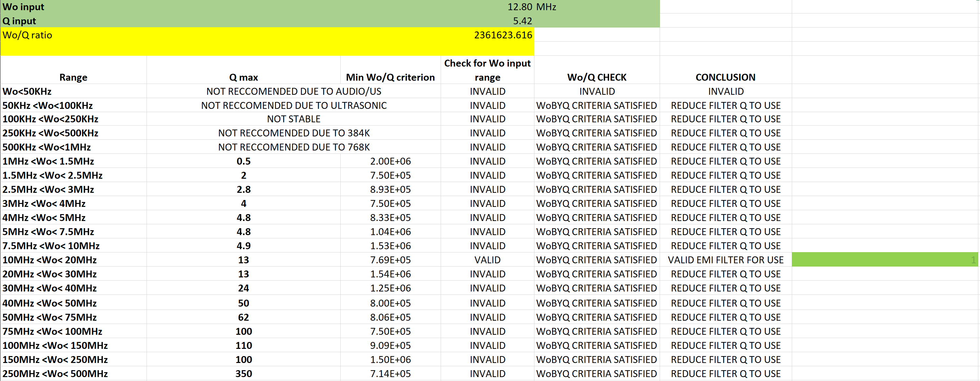This screenshot has width=980, height=381.
Task: Select the Q input value 5.42 cell
Action: (487, 21)
